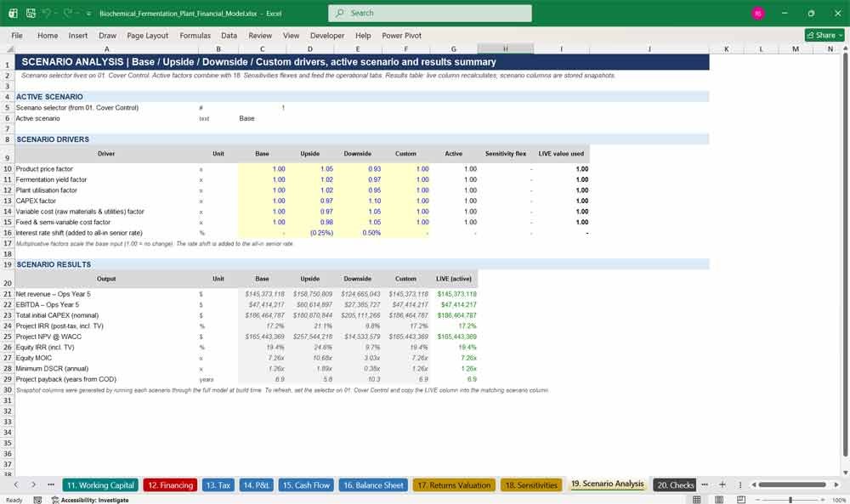Select row 10 header
The height and width of the screenshot is (504, 850).
click(x=7, y=169)
